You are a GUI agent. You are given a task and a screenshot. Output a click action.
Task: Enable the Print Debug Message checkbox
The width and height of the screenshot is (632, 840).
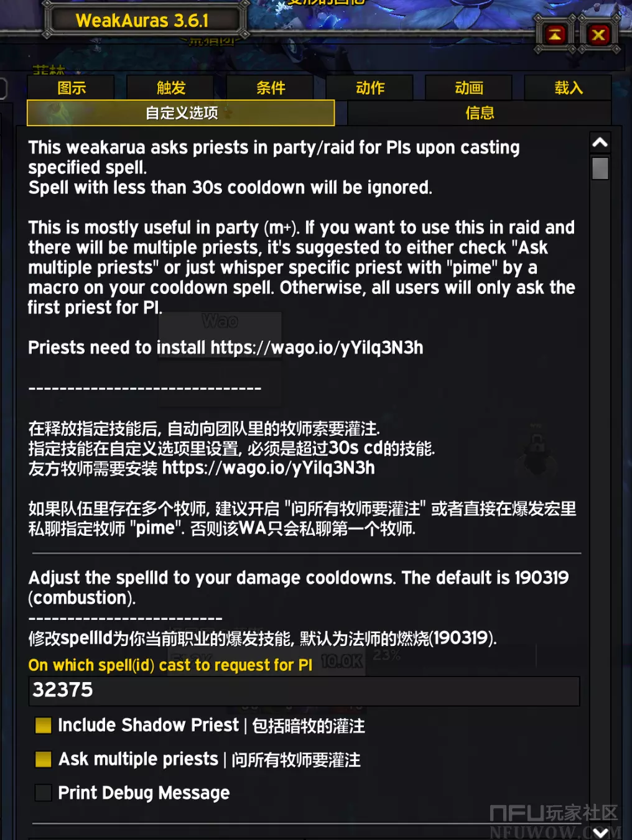pos(44,793)
